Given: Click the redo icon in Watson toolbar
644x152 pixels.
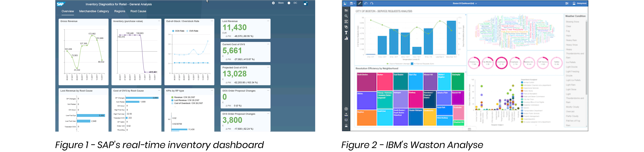Looking at the screenshot, I should pos(372,4).
